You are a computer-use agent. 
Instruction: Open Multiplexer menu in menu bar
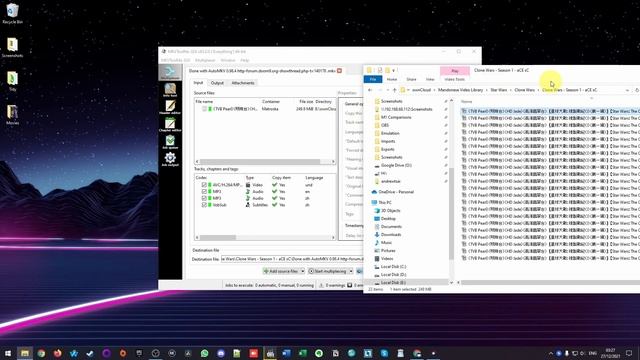click(x=205, y=60)
